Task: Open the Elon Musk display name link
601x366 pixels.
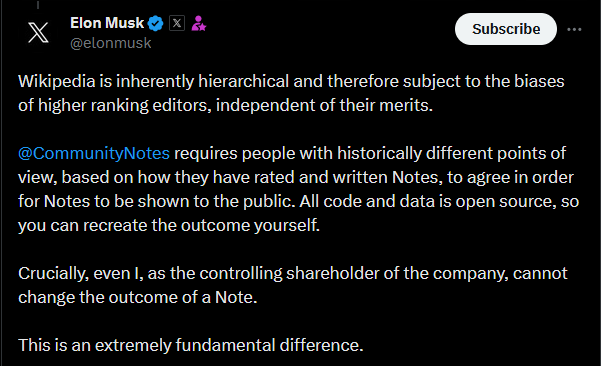Action: tap(107, 23)
